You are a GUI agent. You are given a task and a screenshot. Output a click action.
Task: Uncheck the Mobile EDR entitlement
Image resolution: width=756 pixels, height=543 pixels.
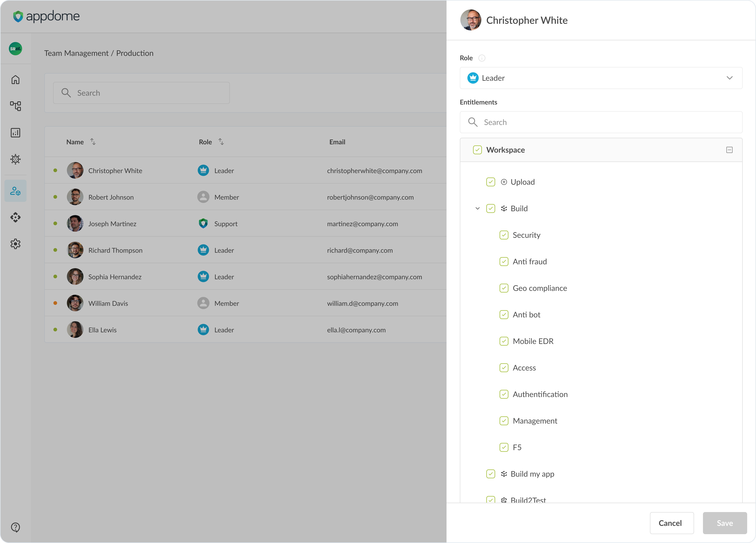tap(504, 341)
